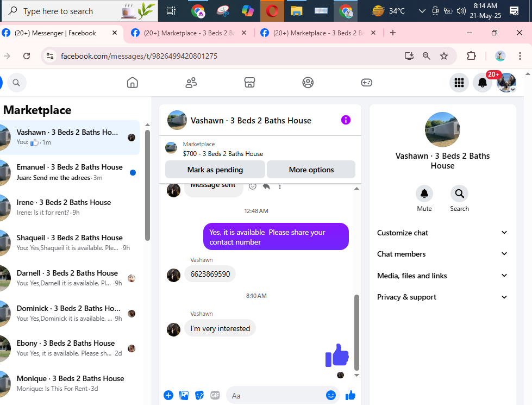Switch to the second Marketplace browser tab
Screen dimensions: 532x405
[318, 33]
